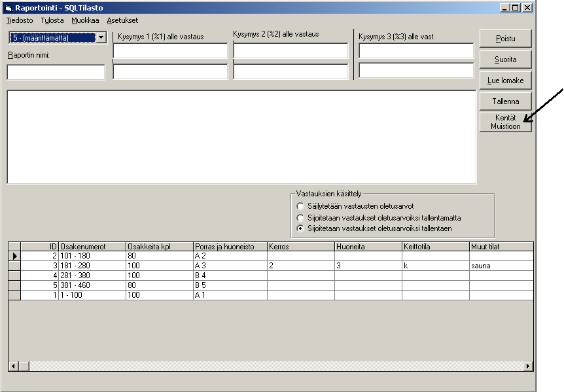Click row selector for '281 - 380'
This screenshot has width=564, height=392.
(14, 276)
